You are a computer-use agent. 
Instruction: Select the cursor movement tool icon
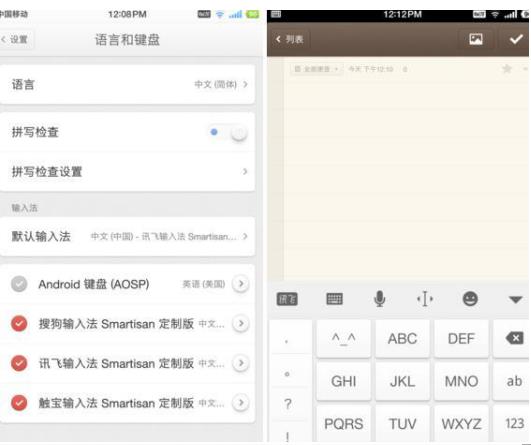(425, 299)
